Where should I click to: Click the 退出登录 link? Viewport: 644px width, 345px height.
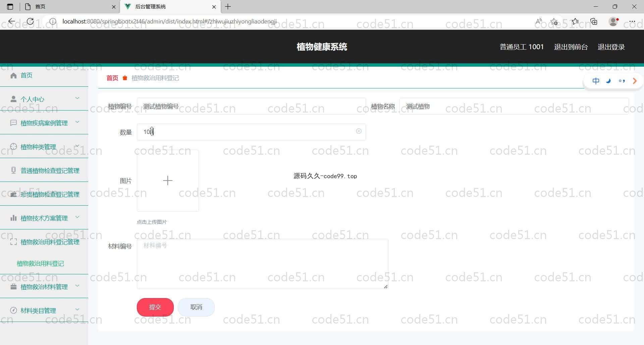coord(611,47)
